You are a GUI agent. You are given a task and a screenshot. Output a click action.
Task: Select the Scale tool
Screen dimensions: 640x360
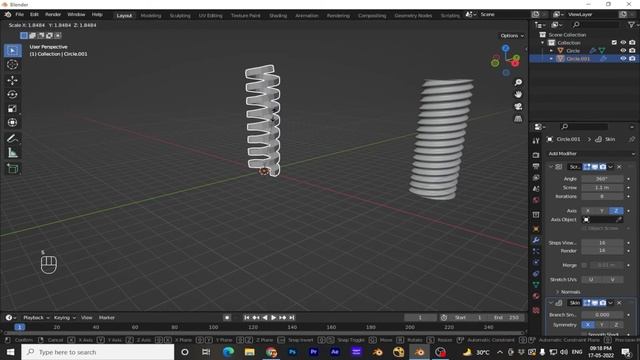(12, 109)
